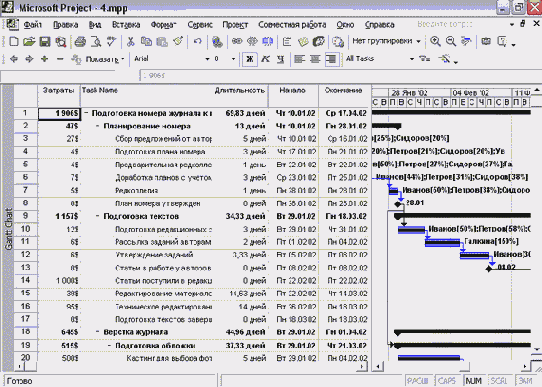Open the Сервис menu
The width and height of the screenshot is (542, 387).
(200, 25)
